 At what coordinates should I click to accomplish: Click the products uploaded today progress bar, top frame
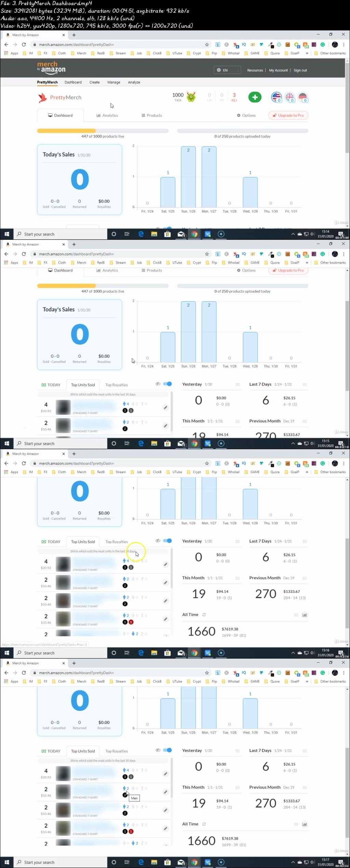tap(242, 130)
